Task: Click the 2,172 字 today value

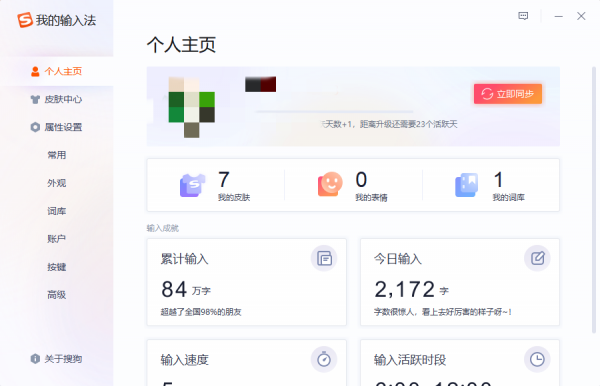Action: [x=411, y=289]
